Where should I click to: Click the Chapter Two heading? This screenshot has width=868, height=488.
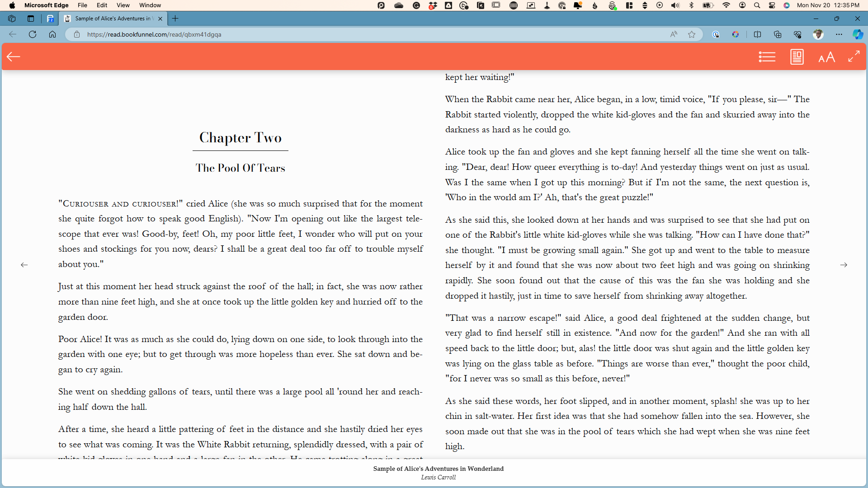[241, 137]
